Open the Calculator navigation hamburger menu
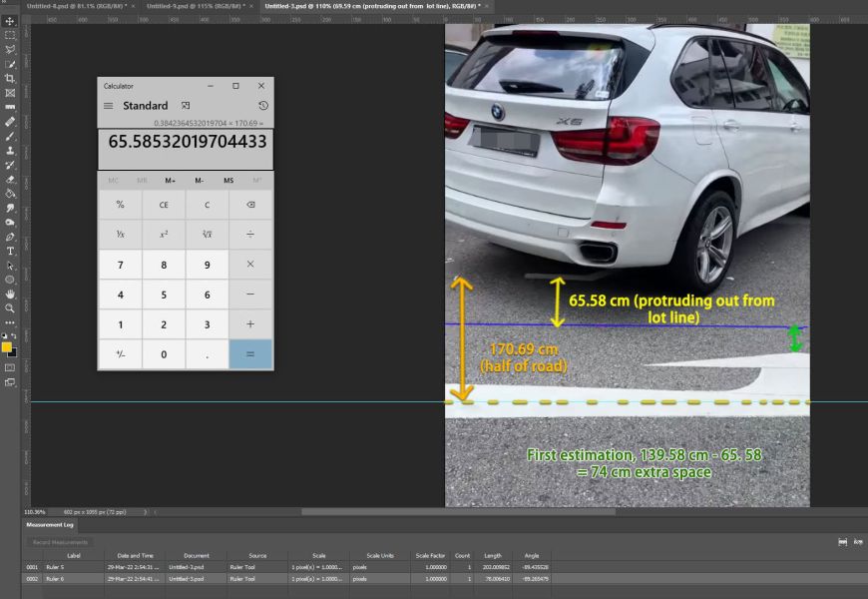868x599 pixels. pyautogui.click(x=109, y=106)
